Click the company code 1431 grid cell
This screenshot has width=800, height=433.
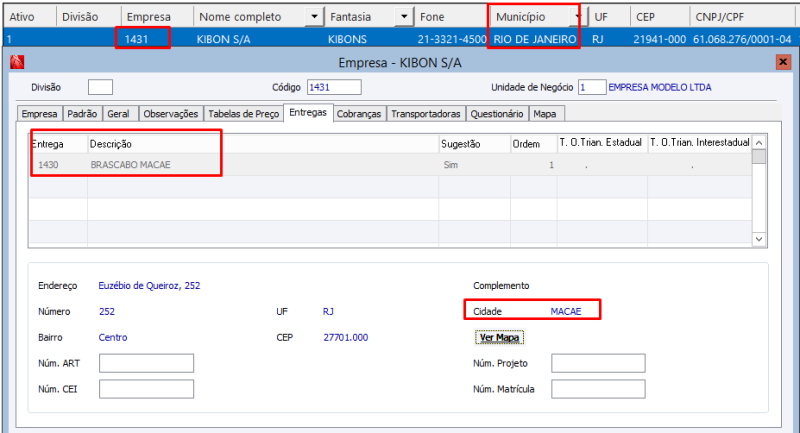pyautogui.click(x=136, y=39)
